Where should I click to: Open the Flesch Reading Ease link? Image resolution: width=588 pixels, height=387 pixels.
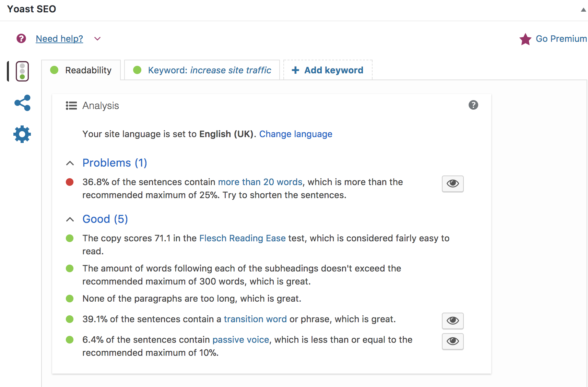243,238
